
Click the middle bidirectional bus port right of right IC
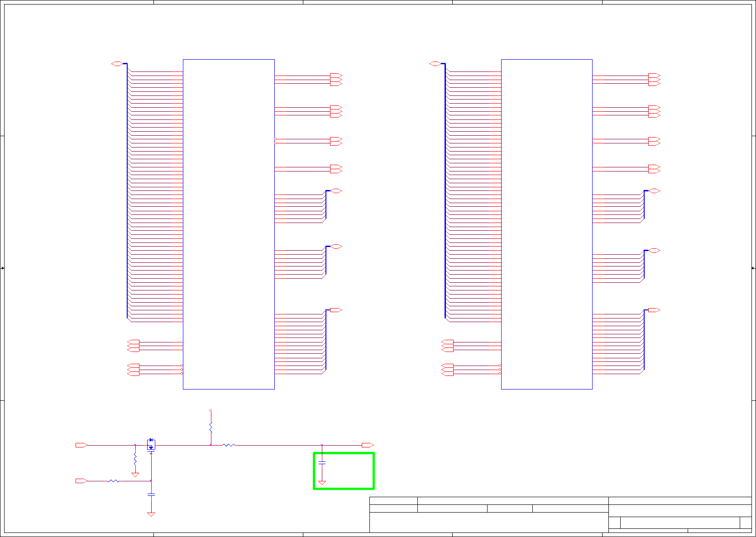(655, 250)
